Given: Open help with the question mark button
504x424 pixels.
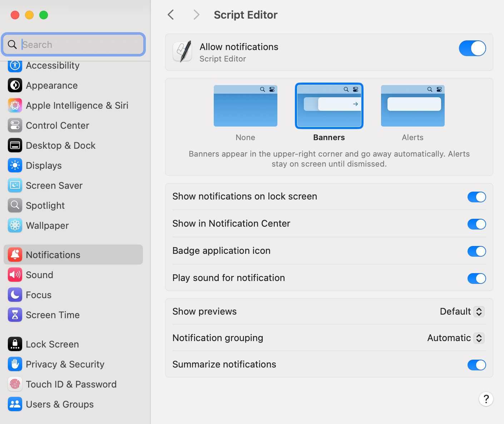Looking at the screenshot, I should [486, 399].
